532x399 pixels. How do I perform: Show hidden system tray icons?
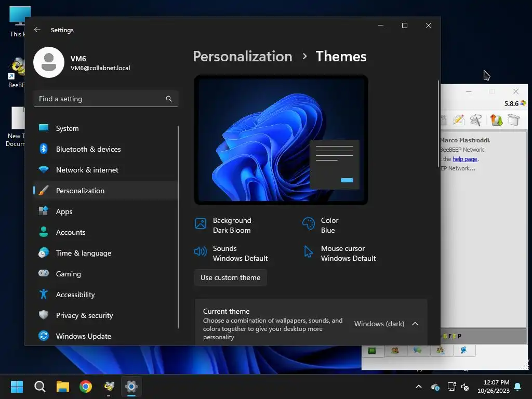click(419, 387)
